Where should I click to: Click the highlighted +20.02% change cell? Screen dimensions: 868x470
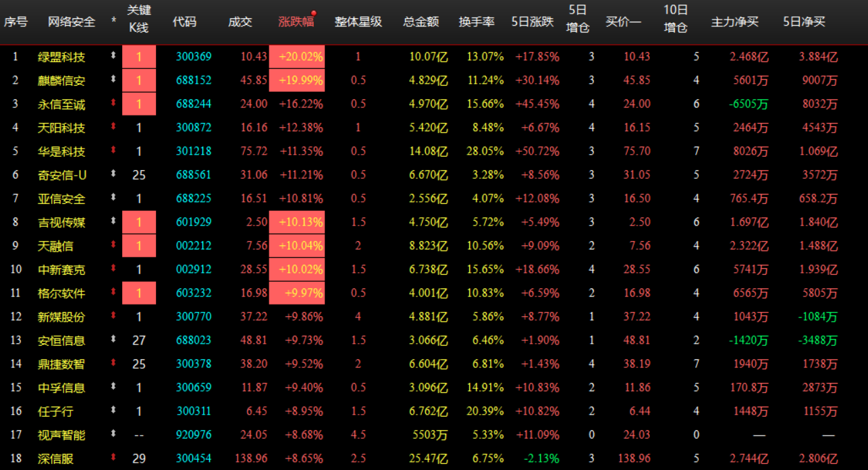(x=297, y=57)
